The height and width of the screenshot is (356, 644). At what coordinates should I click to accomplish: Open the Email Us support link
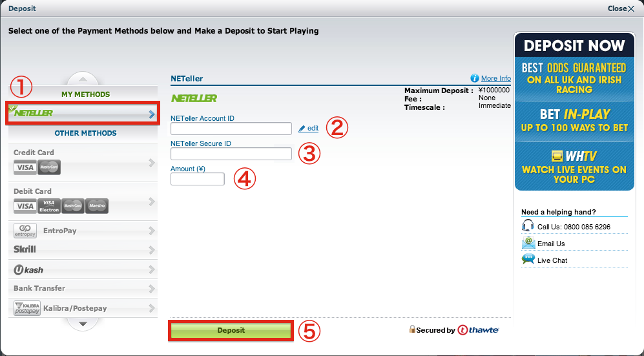tap(551, 244)
